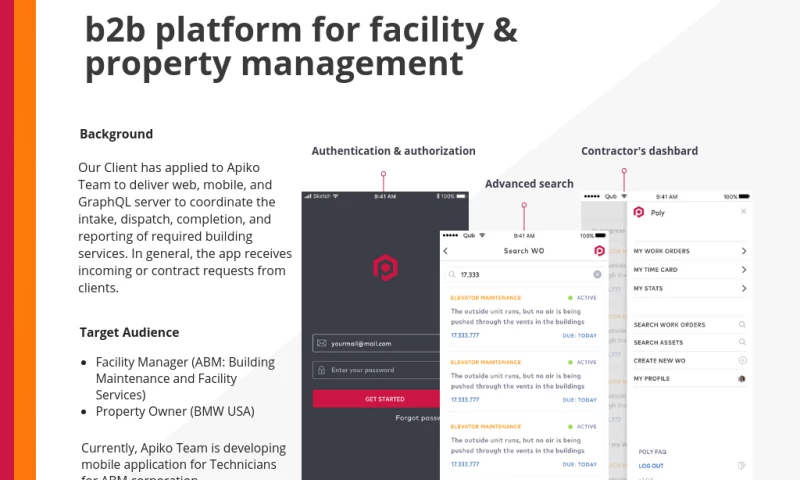Click the back chevron on Search WO screen
Viewport: 800px width, 480px height.
click(x=445, y=251)
